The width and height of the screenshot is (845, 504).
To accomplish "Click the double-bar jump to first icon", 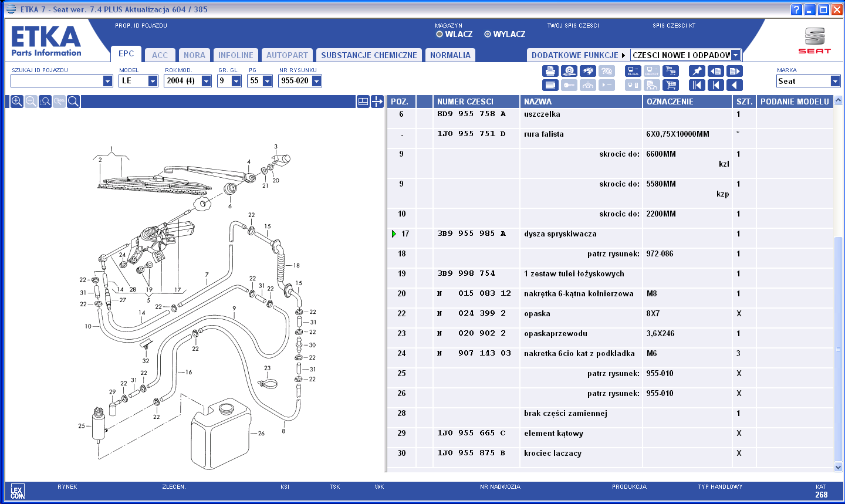I will click(697, 85).
